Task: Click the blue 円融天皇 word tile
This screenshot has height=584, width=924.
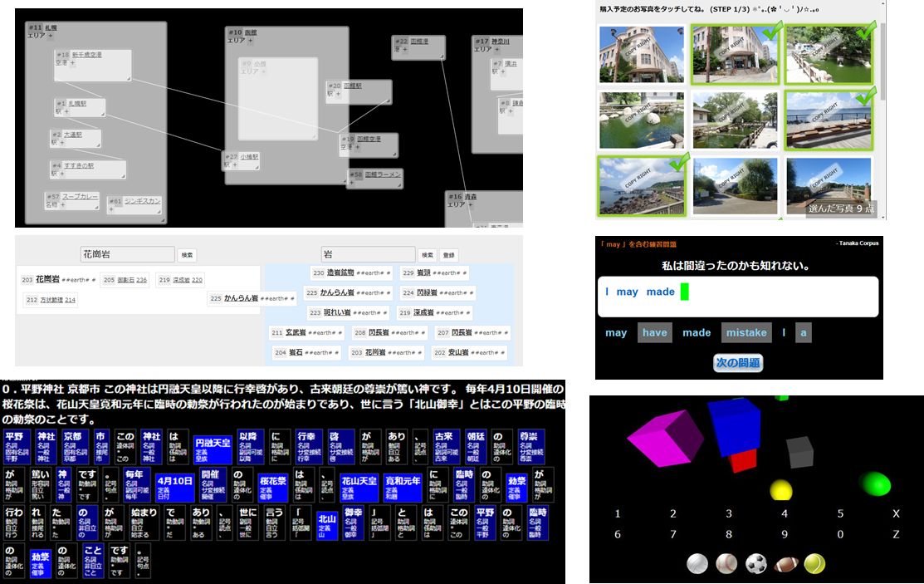Action: (213, 447)
